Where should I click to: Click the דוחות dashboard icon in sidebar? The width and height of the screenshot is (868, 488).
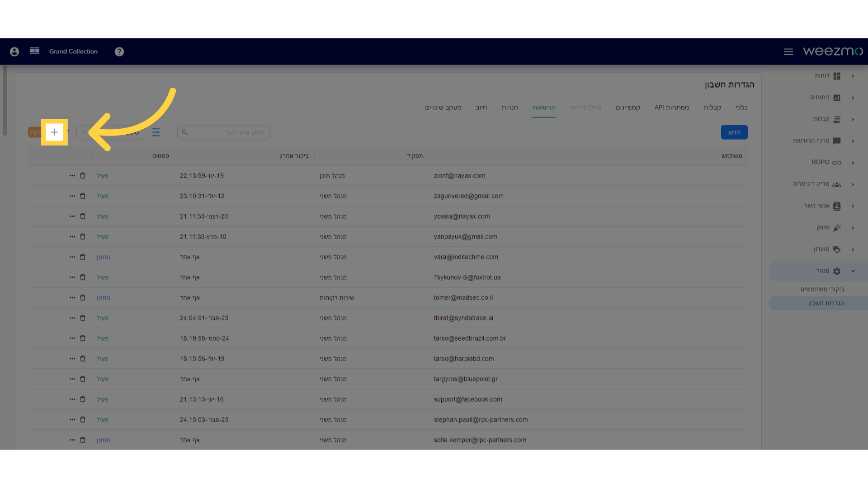pos(837,76)
